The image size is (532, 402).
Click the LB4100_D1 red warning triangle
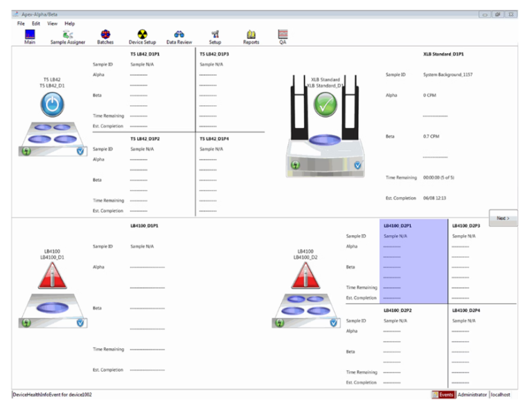tap(52, 276)
